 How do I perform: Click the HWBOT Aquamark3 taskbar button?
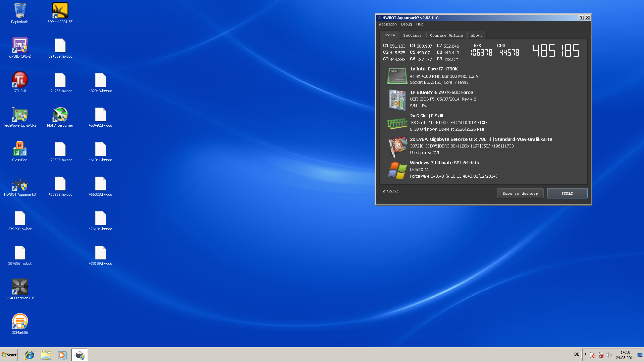(79, 355)
